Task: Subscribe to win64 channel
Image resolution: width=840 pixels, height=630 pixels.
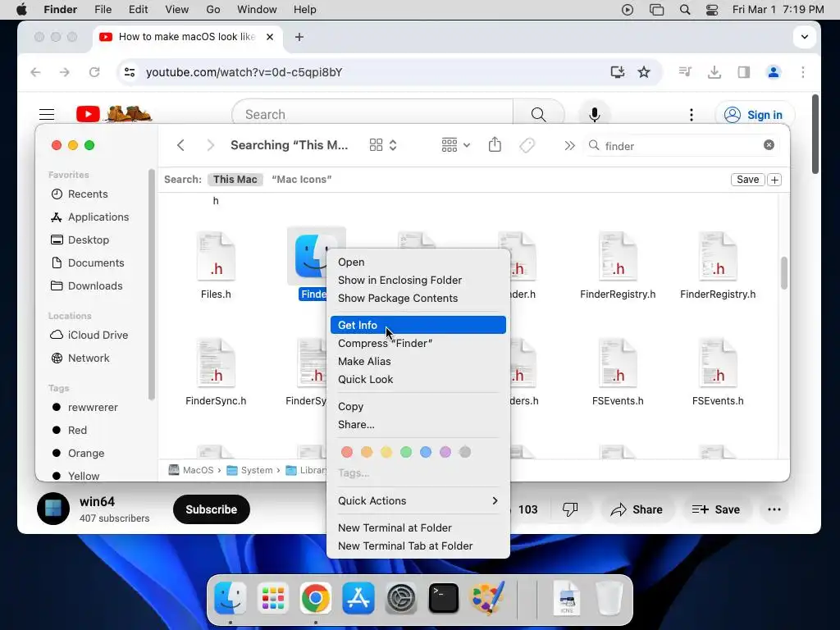Action: (211, 509)
